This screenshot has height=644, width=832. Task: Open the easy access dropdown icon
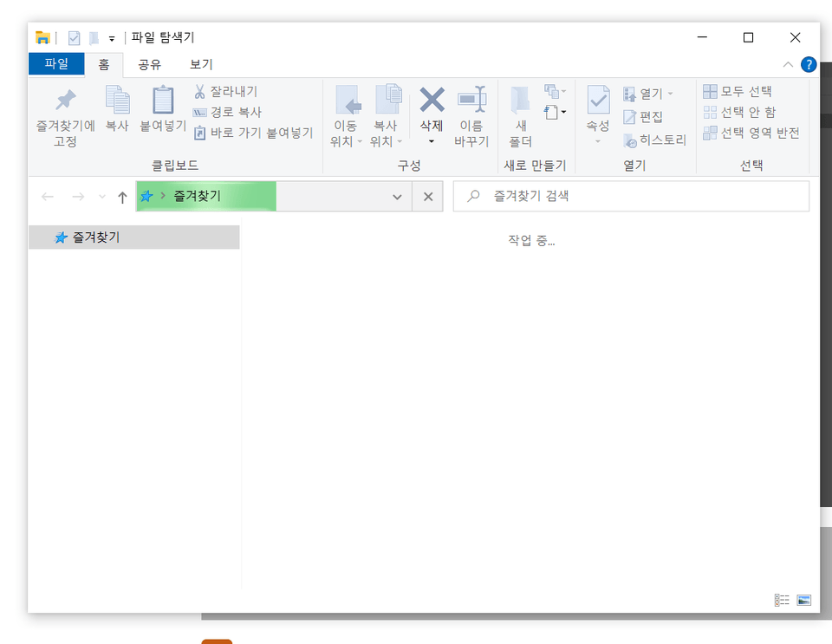coord(555,112)
